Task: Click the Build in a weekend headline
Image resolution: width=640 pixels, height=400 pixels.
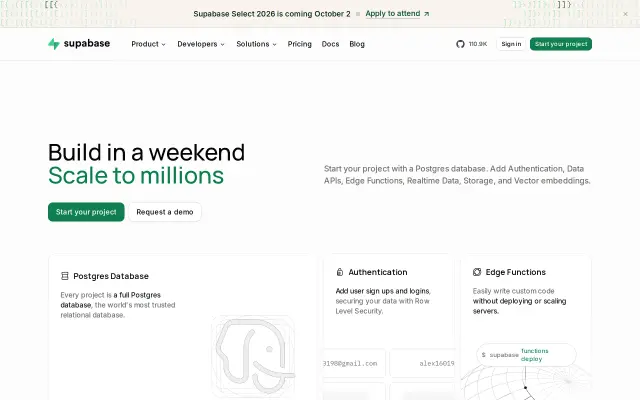Action: point(146,153)
